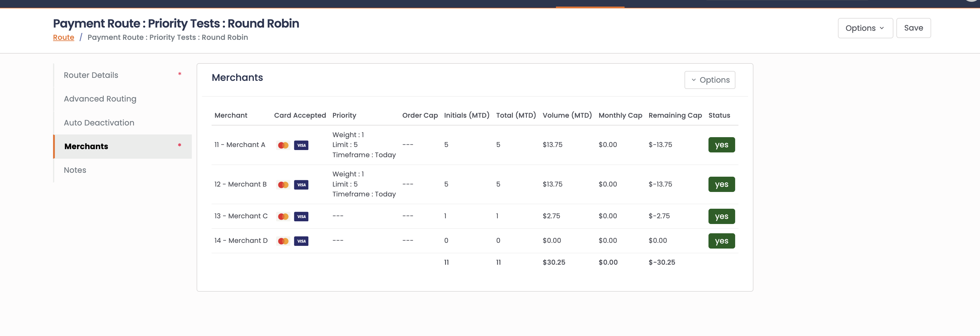Click the Volume (MTD) column header
Screen dimensions: 980x336
(x=567, y=115)
